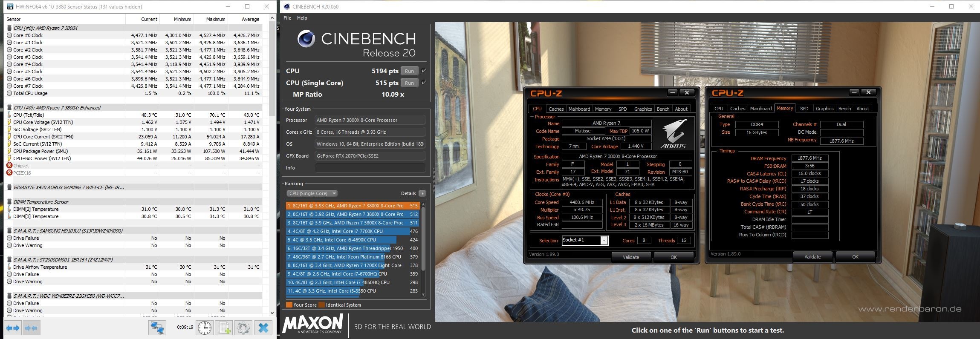Minimize the CPU-Z CPU tab window
The width and height of the screenshot is (980, 339).
[x=672, y=92]
